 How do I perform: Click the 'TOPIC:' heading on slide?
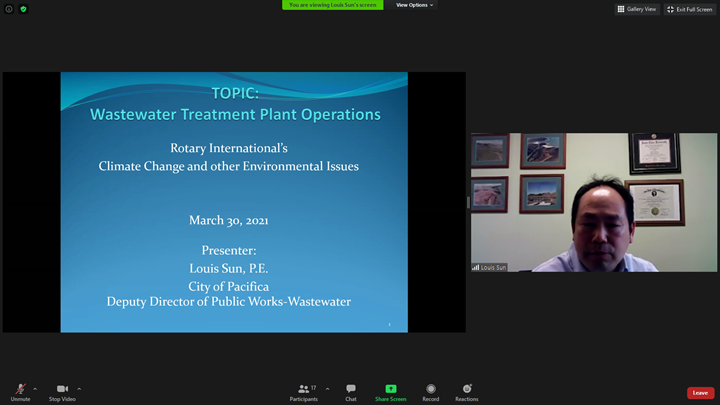tap(235, 93)
